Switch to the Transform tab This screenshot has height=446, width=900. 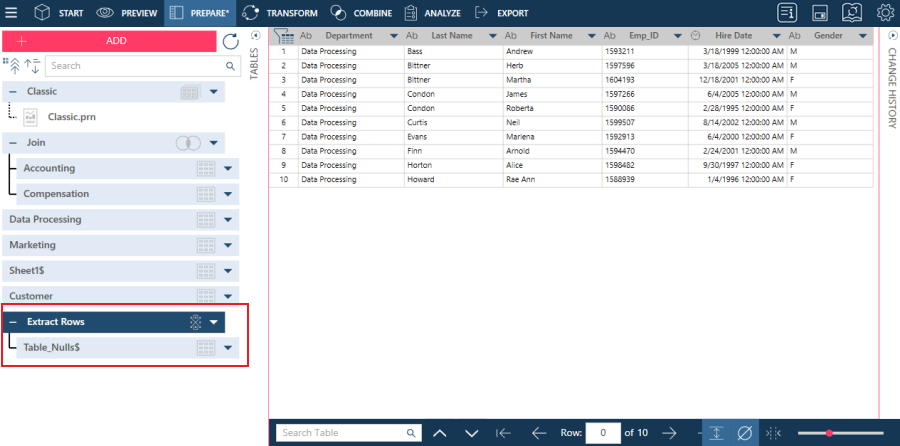[280, 13]
